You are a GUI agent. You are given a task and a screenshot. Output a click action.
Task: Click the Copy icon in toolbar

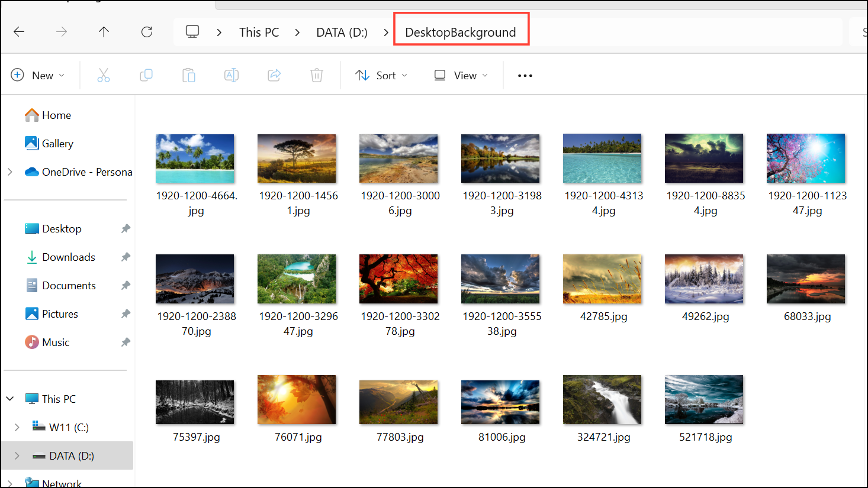tap(146, 75)
